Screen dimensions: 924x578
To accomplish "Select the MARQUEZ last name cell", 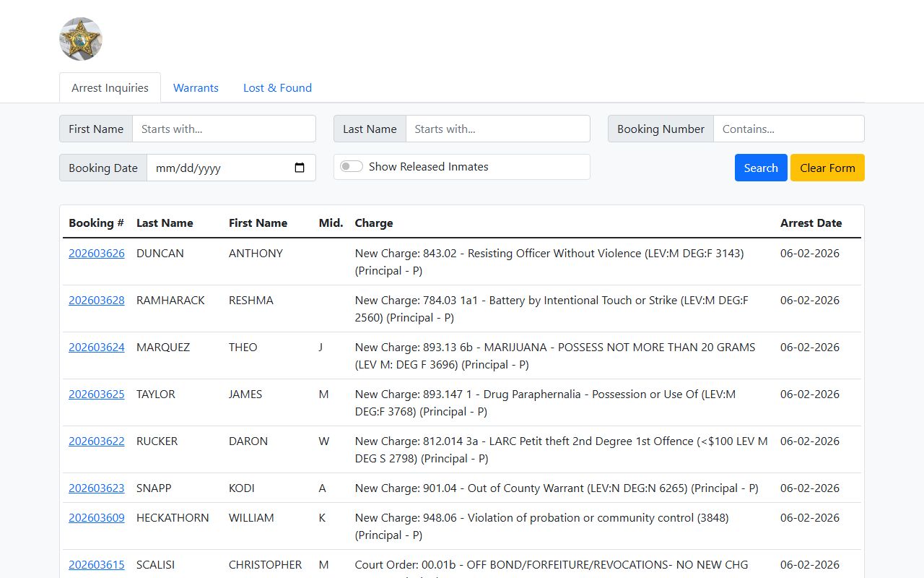I will pyautogui.click(x=163, y=347).
